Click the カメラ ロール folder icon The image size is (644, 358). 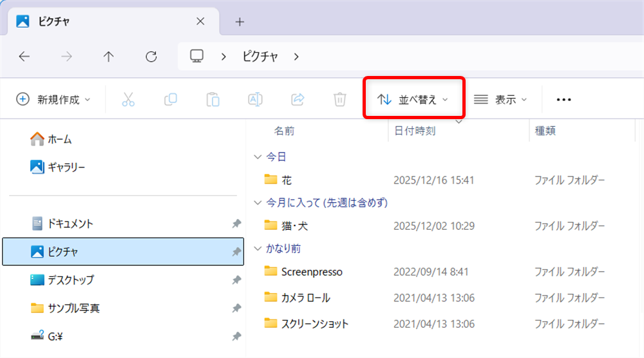(270, 297)
